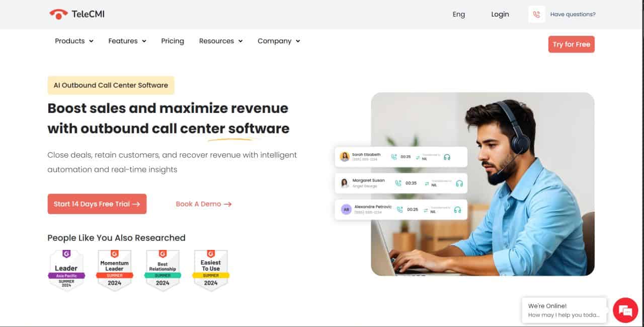Click the G2 Best Relationship badge

pos(163,270)
